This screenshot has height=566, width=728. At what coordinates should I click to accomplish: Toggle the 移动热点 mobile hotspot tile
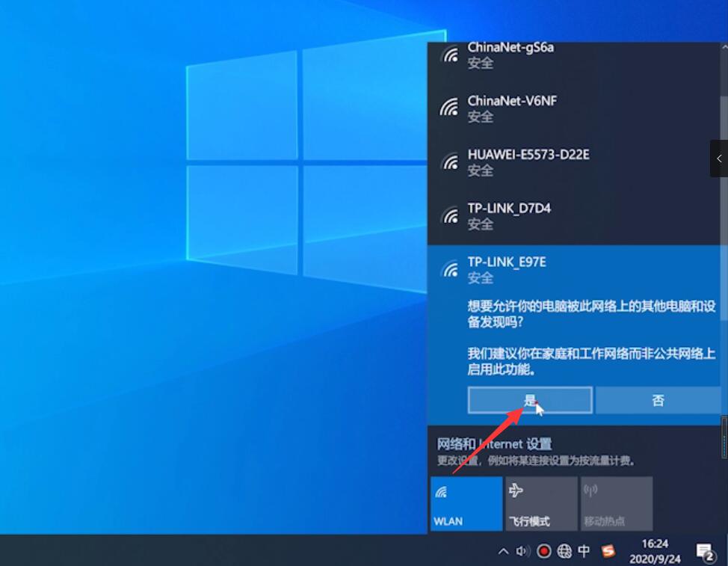(617, 503)
